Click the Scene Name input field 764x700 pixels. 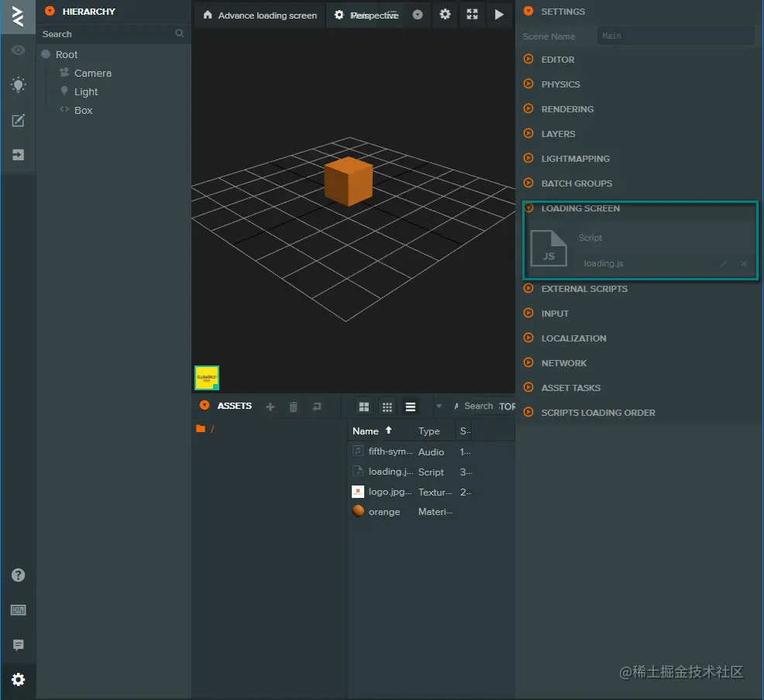tap(675, 36)
